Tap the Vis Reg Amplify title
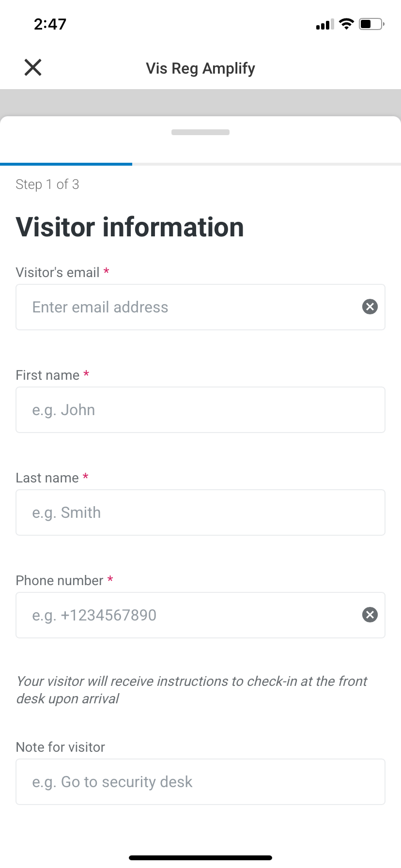This screenshot has width=401, height=868. tap(200, 68)
